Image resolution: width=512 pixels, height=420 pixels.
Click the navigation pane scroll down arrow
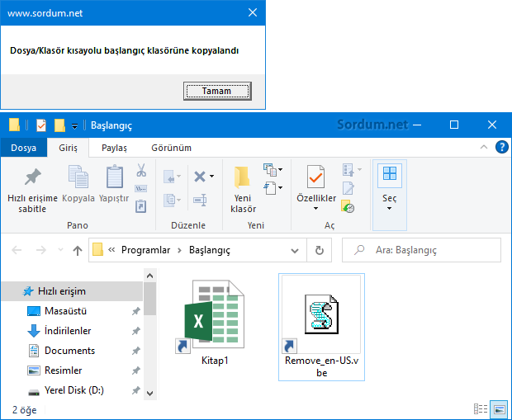coord(149,394)
